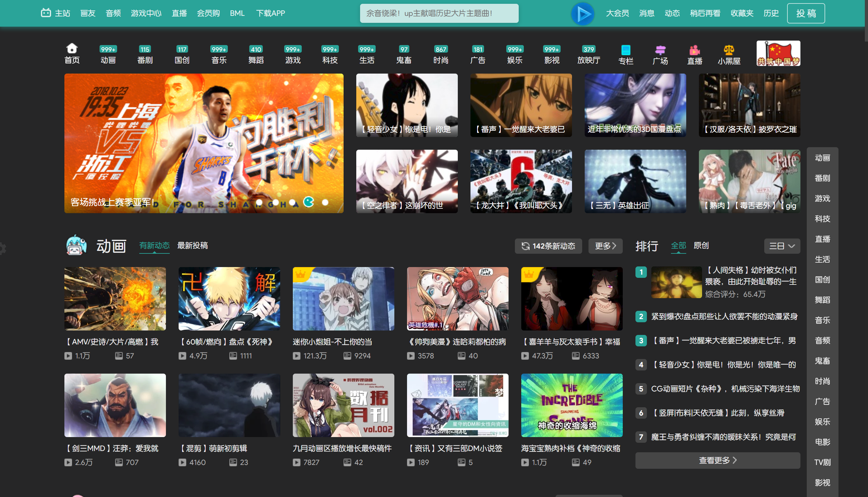Open 稍后再看 watch later link
The image size is (868, 497).
[705, 13]
